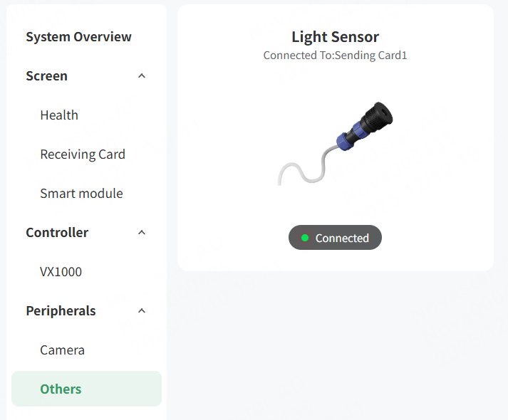This screenshot has width=508, height=420.
Task: Select the Smart module menu item
Action: [x=81, y=194]
